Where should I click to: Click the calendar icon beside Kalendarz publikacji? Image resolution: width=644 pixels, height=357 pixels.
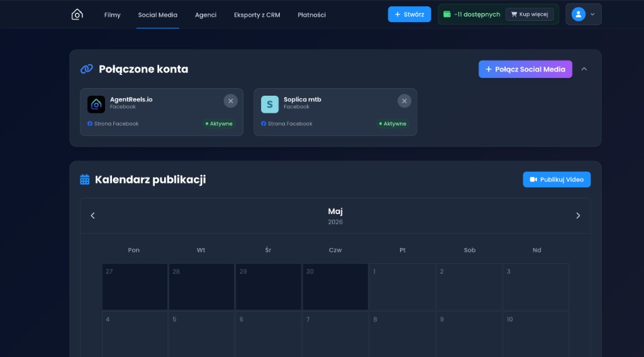click(x=85, y=179)
